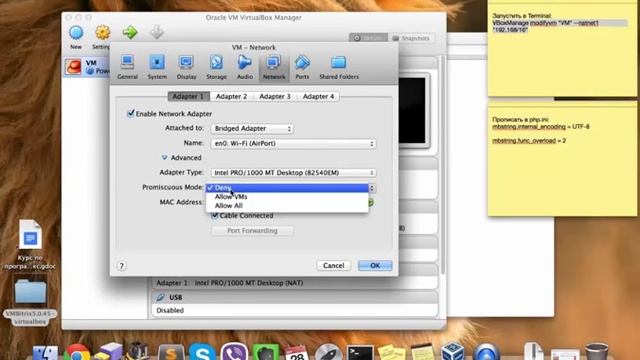Open Terminal from the dock
The width and height of the screenshot is (640, 360).
(360, 352)
